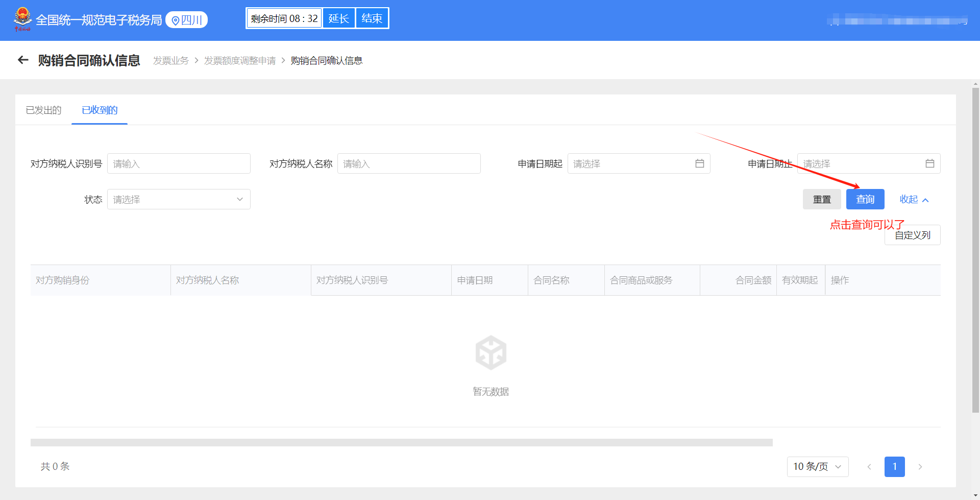Open the 10 条/页 page size dropdown
Viewport: 980px width, 500px height.
pyautogui.click(x=817, y=467)
